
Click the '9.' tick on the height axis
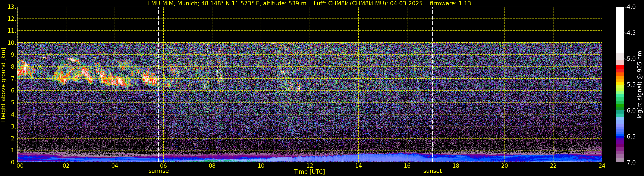pyautogui.click(x=13, y=55)
